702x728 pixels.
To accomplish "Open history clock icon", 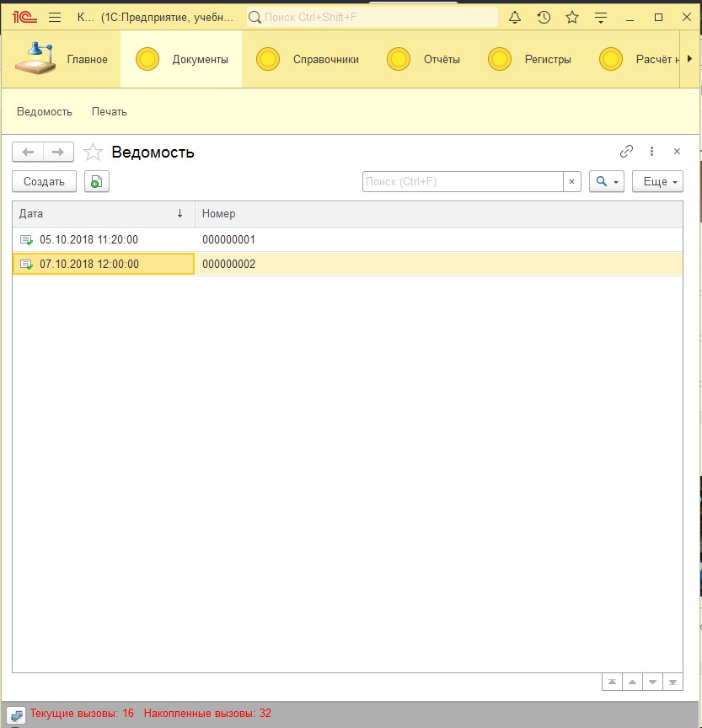I will click(544, 18).
